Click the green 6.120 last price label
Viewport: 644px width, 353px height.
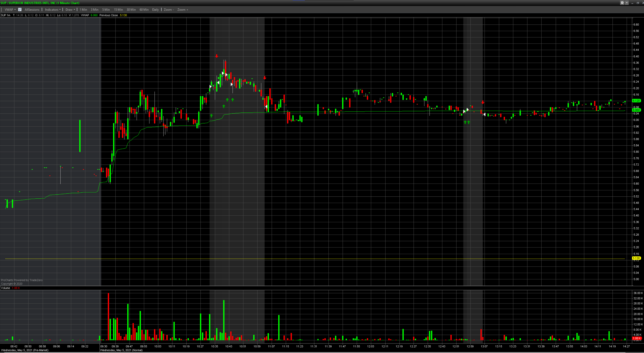(636, 101)
